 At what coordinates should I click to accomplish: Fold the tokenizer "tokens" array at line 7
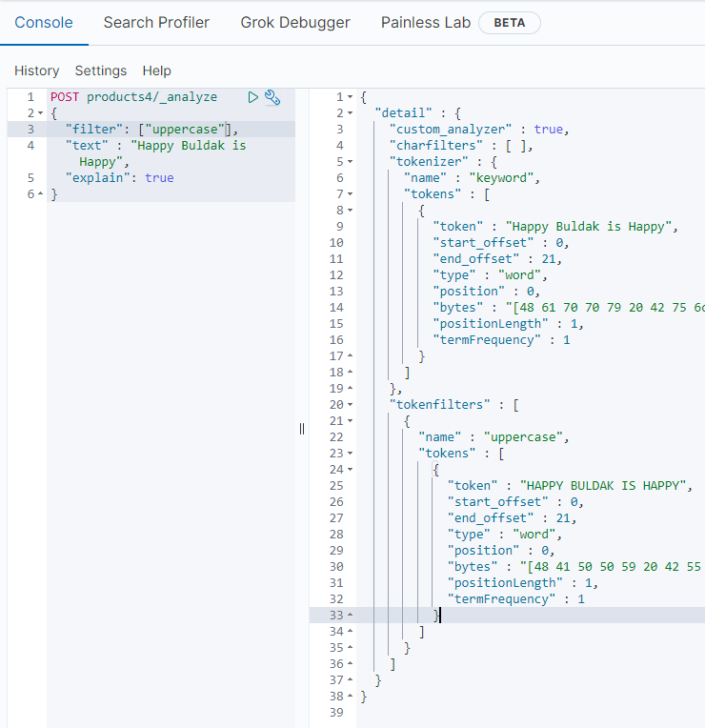coord(352,194)
